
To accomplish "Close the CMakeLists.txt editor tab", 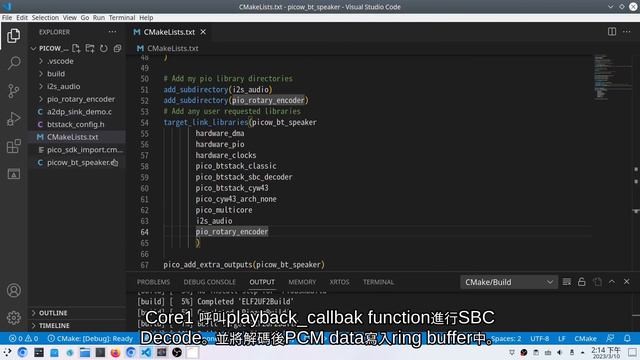I will 203,32.
